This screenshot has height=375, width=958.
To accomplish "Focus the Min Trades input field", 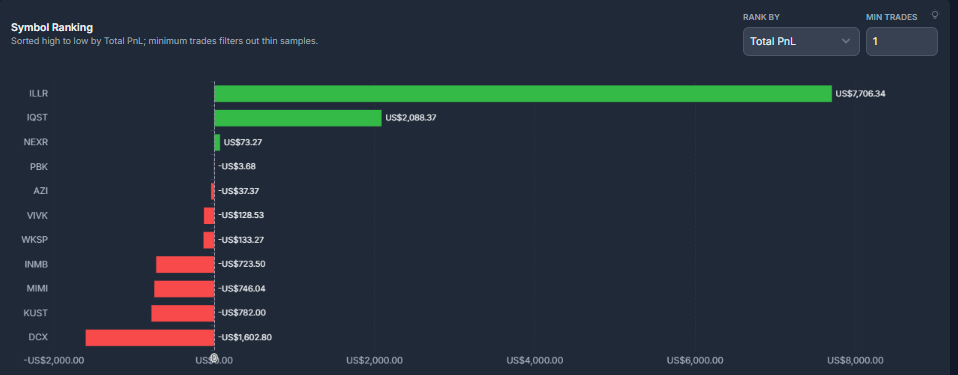I will (902, 42).
